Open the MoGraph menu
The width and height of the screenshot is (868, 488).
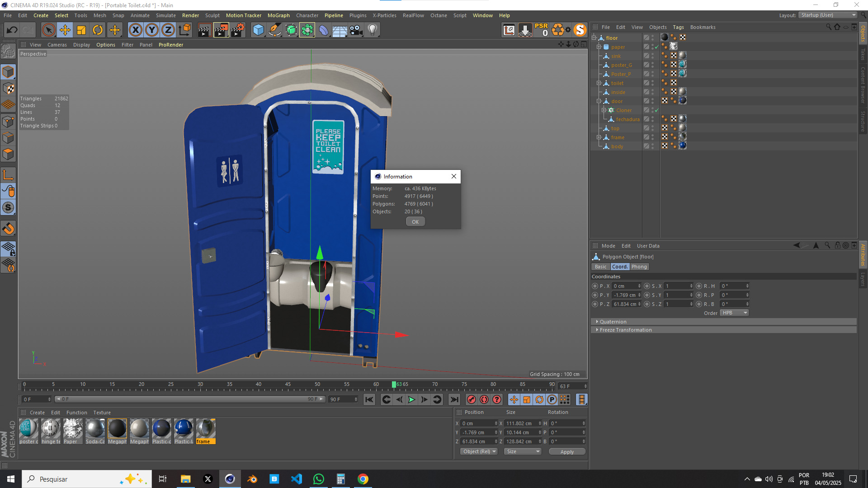point(278,15)
